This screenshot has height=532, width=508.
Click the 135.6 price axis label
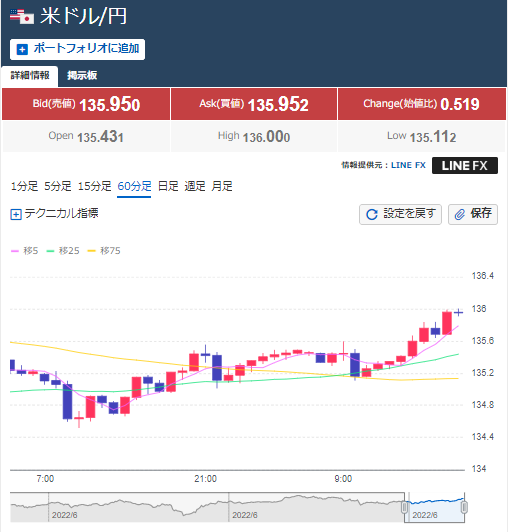tap(483, 341)
